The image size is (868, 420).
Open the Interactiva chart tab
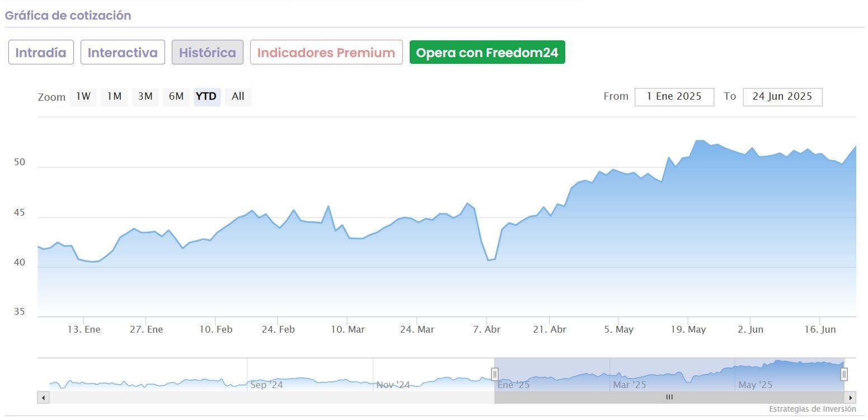(x=123, y=53)
